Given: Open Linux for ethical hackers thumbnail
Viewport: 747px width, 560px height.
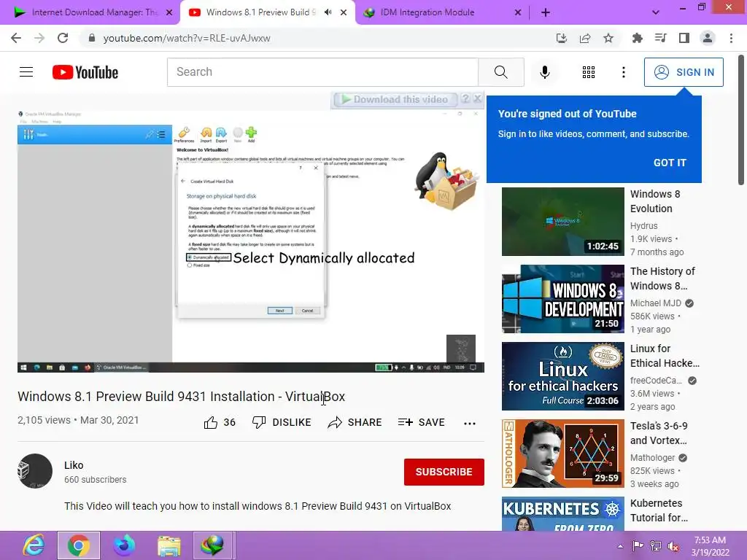Looking at the screenshot, I should 562,376.
